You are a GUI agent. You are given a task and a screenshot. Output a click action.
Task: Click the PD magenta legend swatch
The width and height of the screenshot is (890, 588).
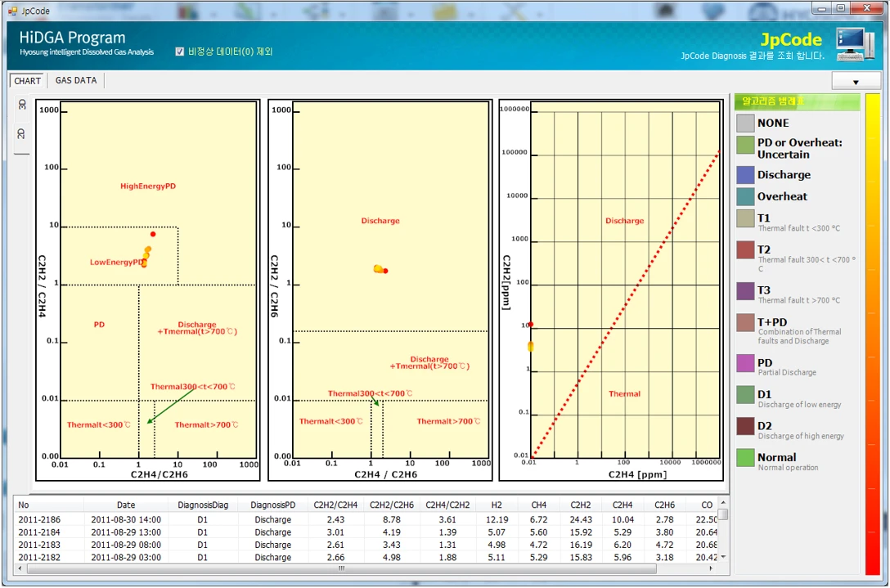(745, 363)
